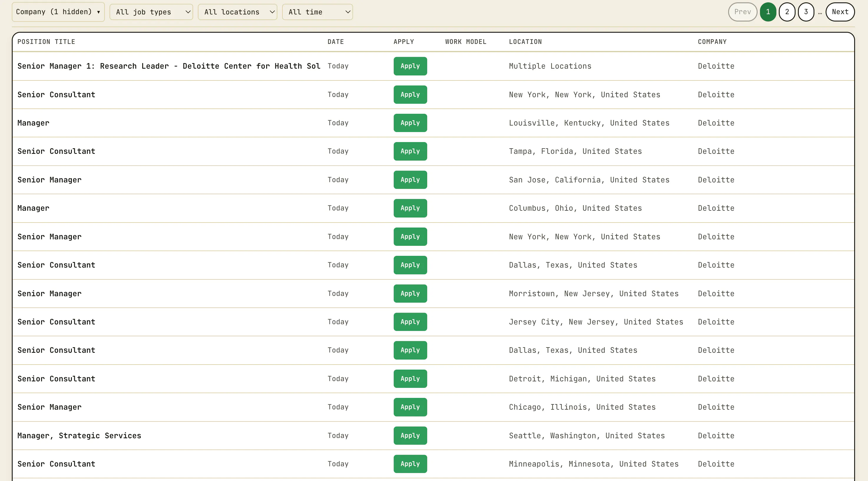Apply to Manager in Columbus, Ohio
868x481 pixels.
click(410, 208)
